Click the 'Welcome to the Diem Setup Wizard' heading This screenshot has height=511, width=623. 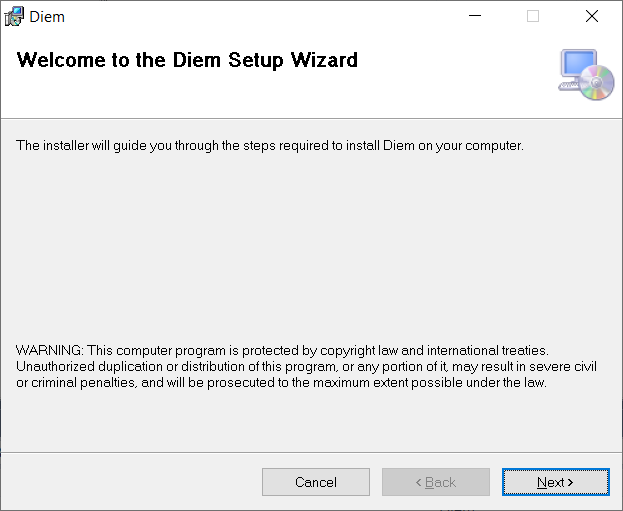point(187,60)
